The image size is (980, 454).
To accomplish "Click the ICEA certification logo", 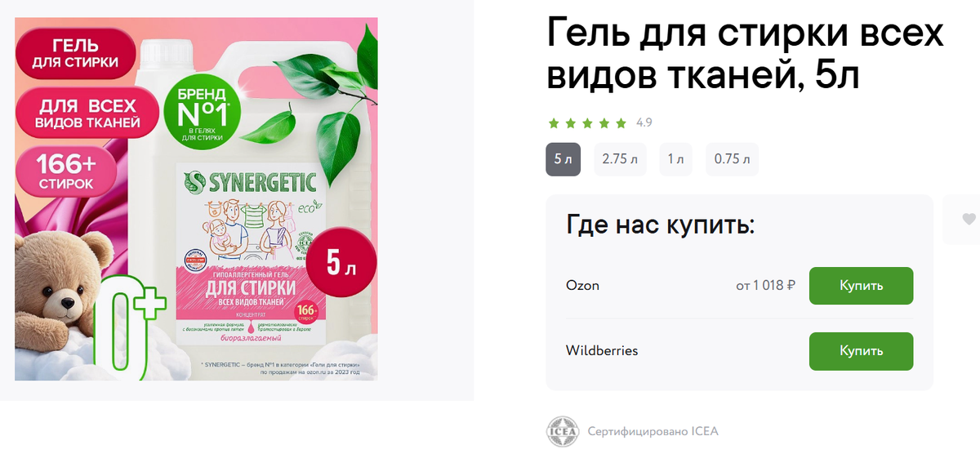I will 562,432.
